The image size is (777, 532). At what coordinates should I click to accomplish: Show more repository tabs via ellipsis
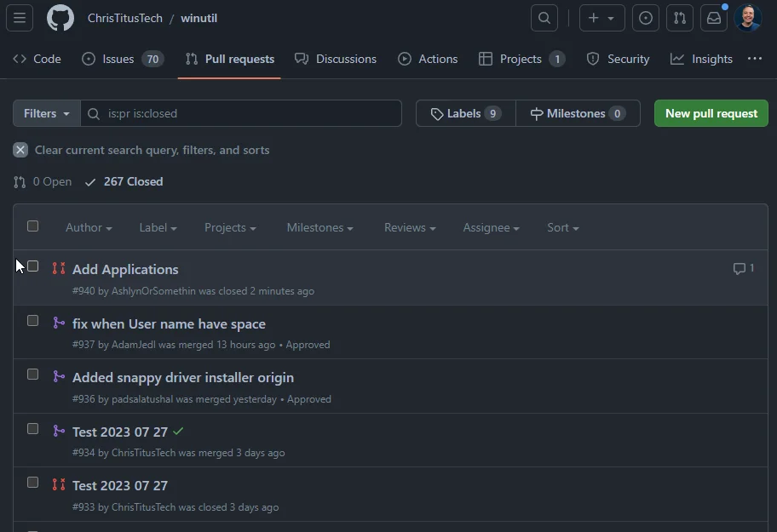point(755,59)
